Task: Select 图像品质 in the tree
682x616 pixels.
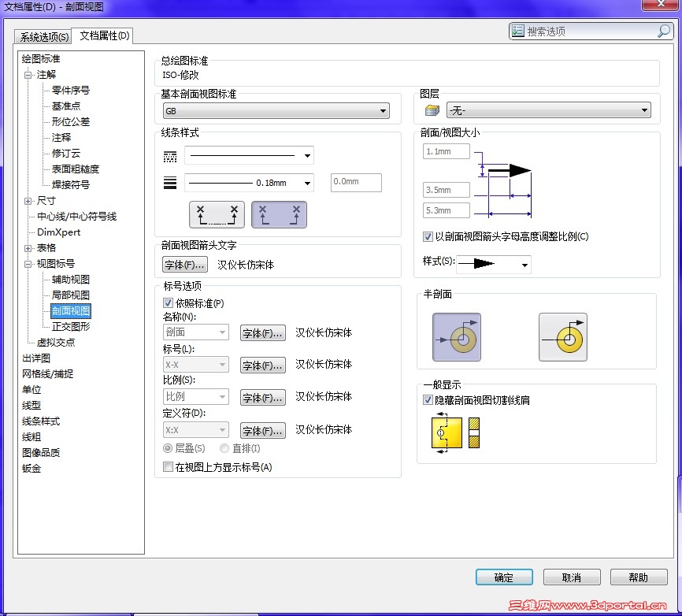Action: click(41, 453)
